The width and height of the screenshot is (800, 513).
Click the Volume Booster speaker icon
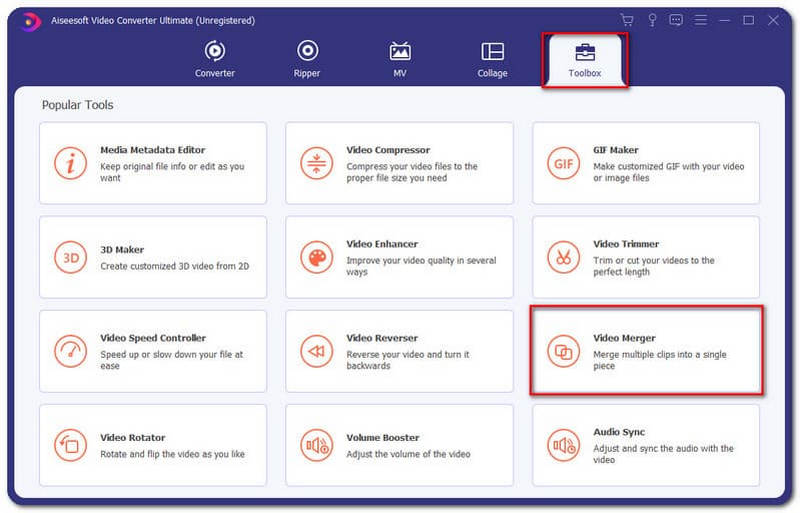(317, 445)
